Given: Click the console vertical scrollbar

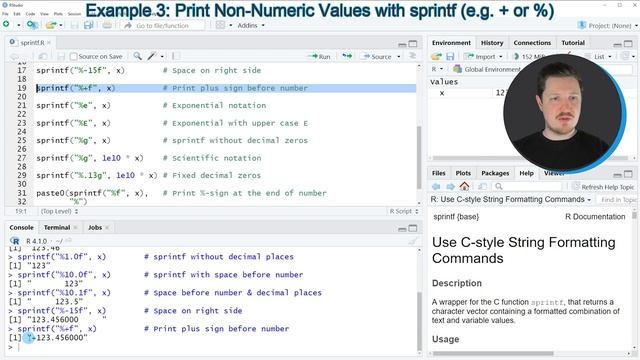Looking at the screenshot, I should point(419,320).
